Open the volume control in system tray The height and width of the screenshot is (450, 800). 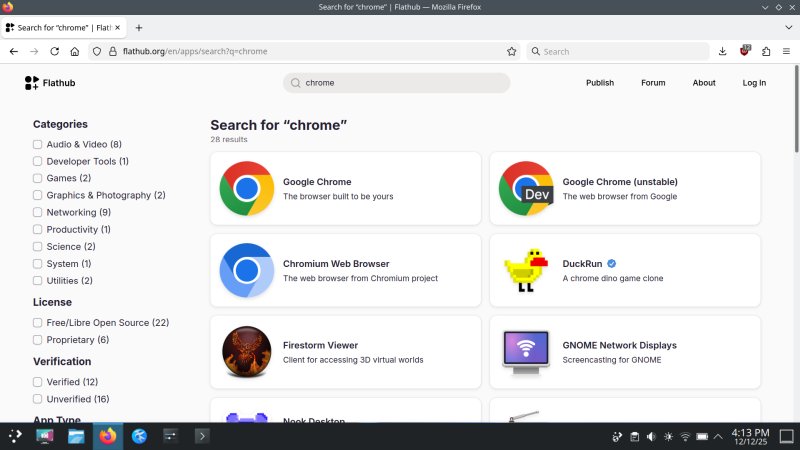tap(651, 437)
